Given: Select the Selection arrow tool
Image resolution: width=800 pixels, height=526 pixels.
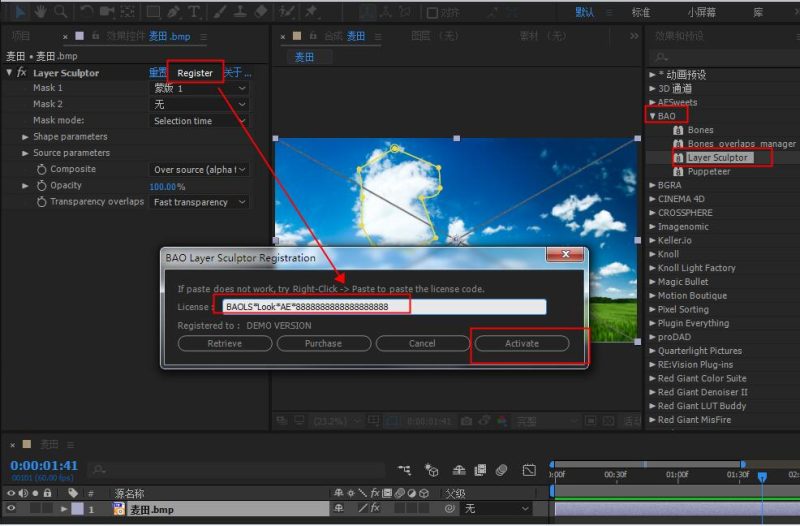Looking at the screenshot, I should tap(20, 11).
